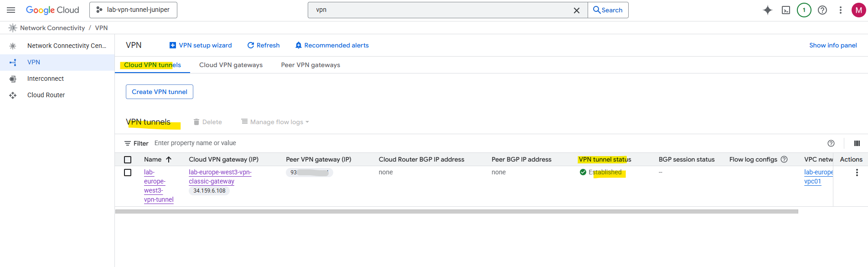Sort by the Name column header

point(153,159)
